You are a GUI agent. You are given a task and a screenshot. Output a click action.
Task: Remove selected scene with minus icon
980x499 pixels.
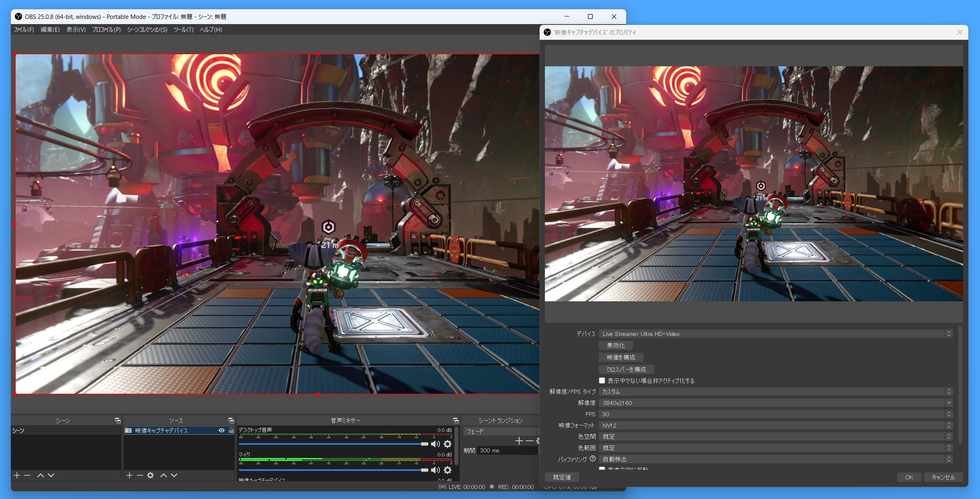27,475
